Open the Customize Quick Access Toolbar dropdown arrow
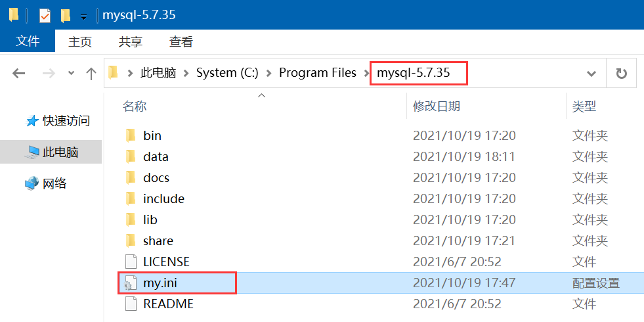Viewport: 644px width, 322px height. pos(84,17)
